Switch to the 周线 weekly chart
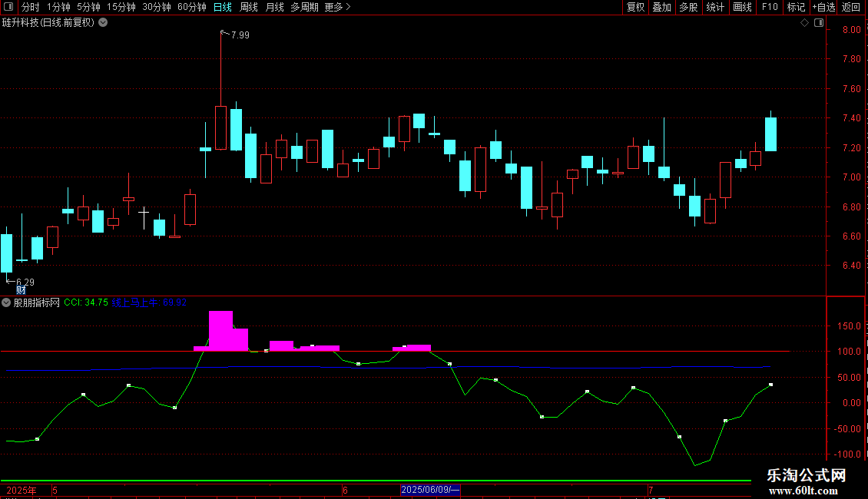Screen dimensions: 868x499 (x=249, y=7)
